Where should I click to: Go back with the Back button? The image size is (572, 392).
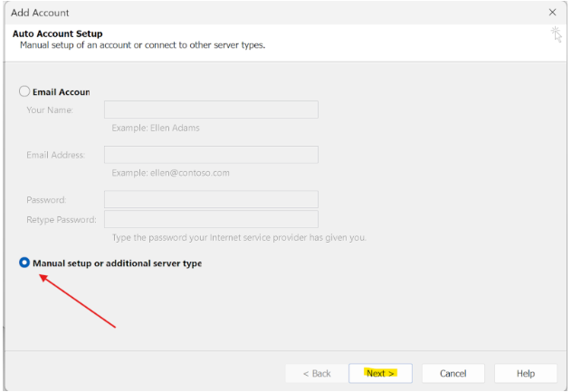click(x=317, y=373)
